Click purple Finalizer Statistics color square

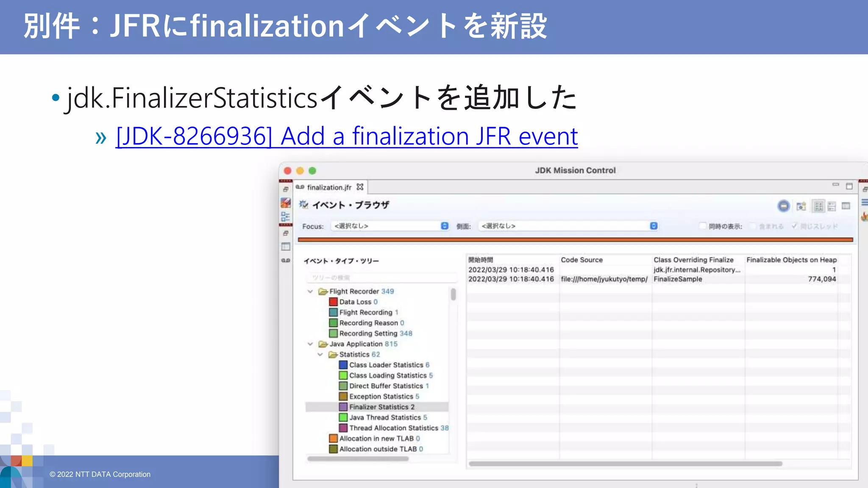343,407
